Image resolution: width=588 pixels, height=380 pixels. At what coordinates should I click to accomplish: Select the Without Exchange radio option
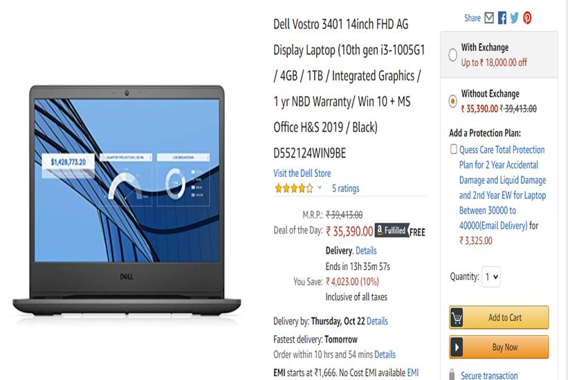pos(452,101)
